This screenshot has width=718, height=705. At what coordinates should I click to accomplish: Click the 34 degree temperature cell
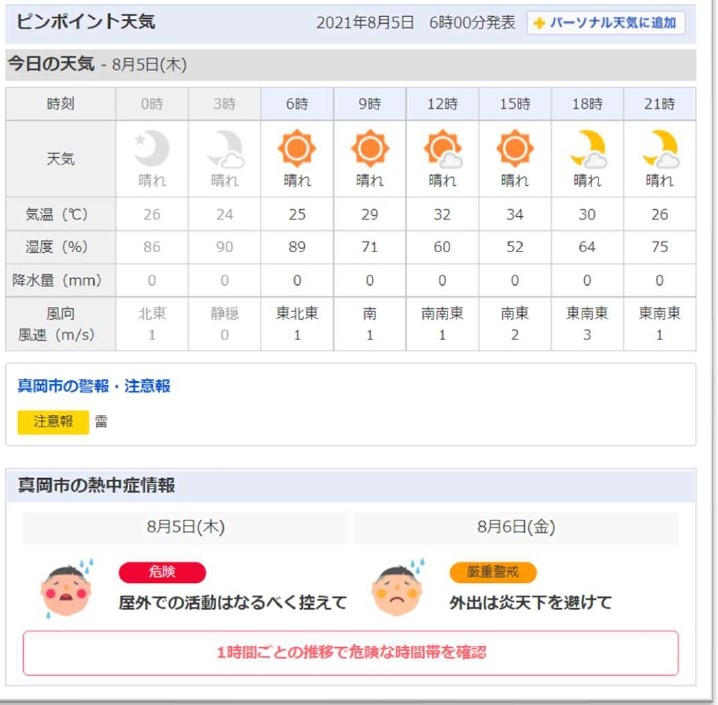pyautogui.click(x=515, y=215)
